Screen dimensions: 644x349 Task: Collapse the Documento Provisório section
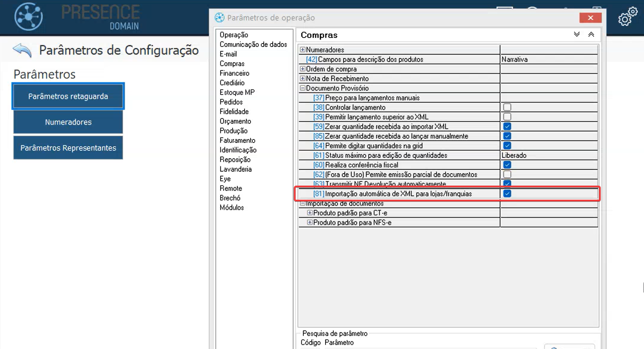point(303,88)
